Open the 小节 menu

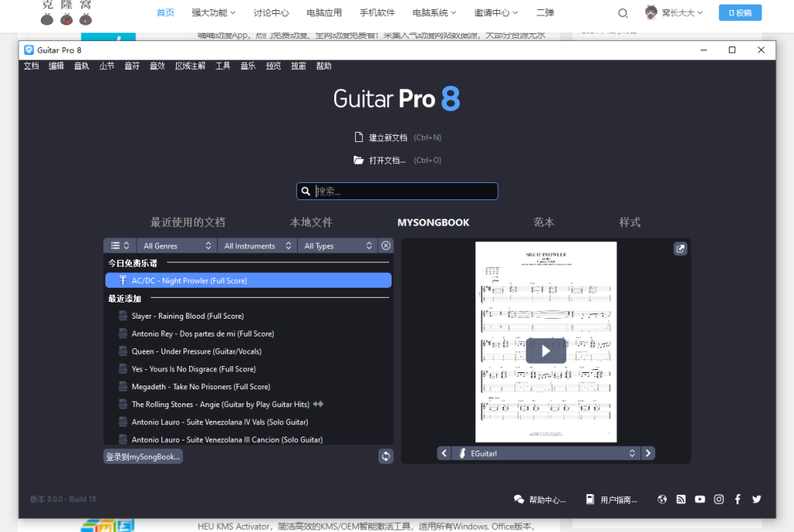(x=107, y=66)
